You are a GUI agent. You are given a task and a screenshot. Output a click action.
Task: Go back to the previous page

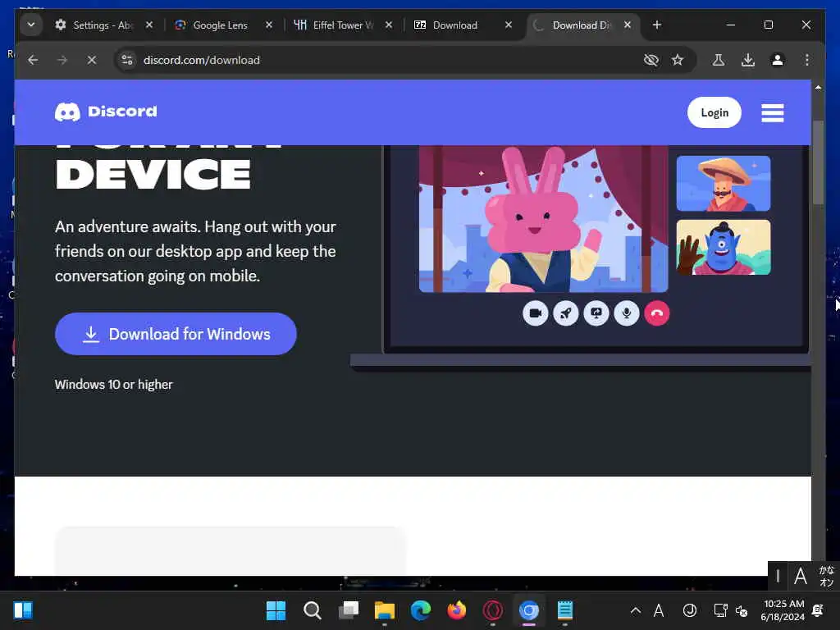coord(33,60)
